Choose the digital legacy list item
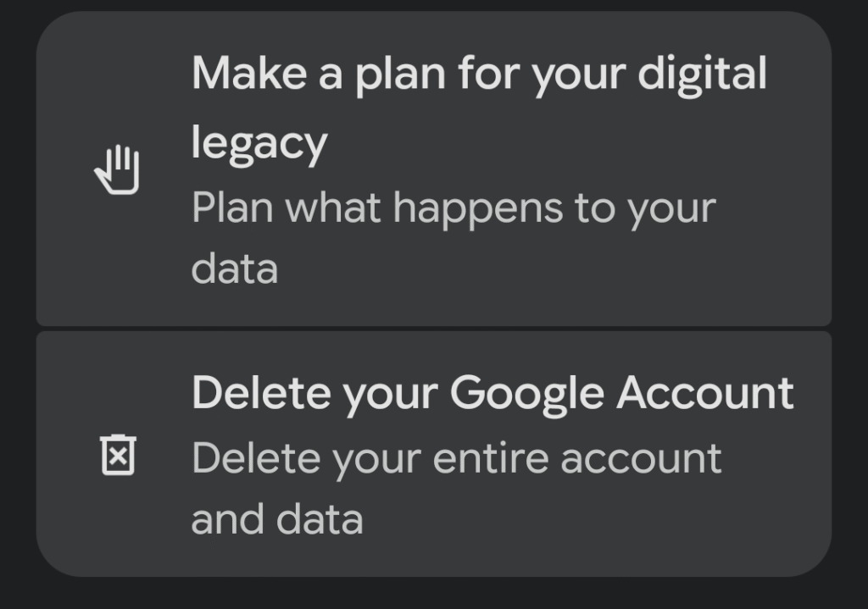The width and height of the screenshot is (868, 609). [433, 169]
